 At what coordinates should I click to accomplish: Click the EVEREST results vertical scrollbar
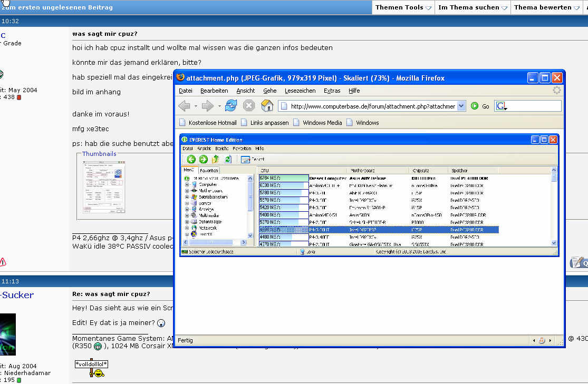(x=554, y=207)
